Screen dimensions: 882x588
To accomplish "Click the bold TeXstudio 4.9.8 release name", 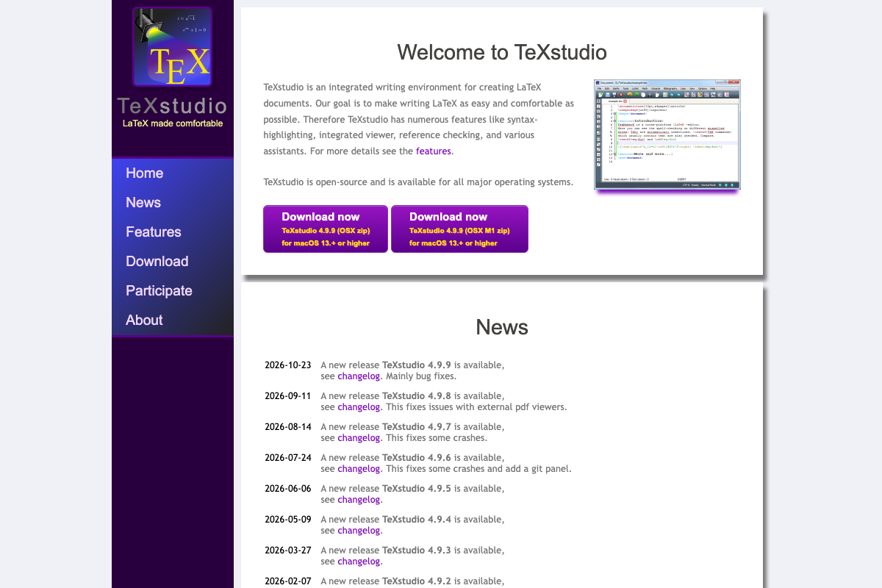I will pos(417,396).
